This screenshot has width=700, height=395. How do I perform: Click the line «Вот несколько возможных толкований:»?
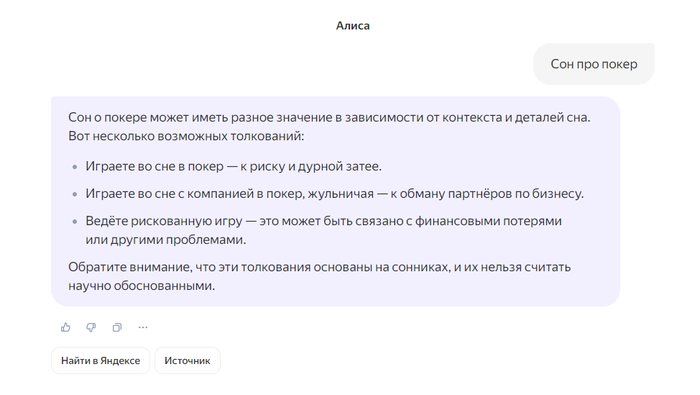tap(186, 136)
